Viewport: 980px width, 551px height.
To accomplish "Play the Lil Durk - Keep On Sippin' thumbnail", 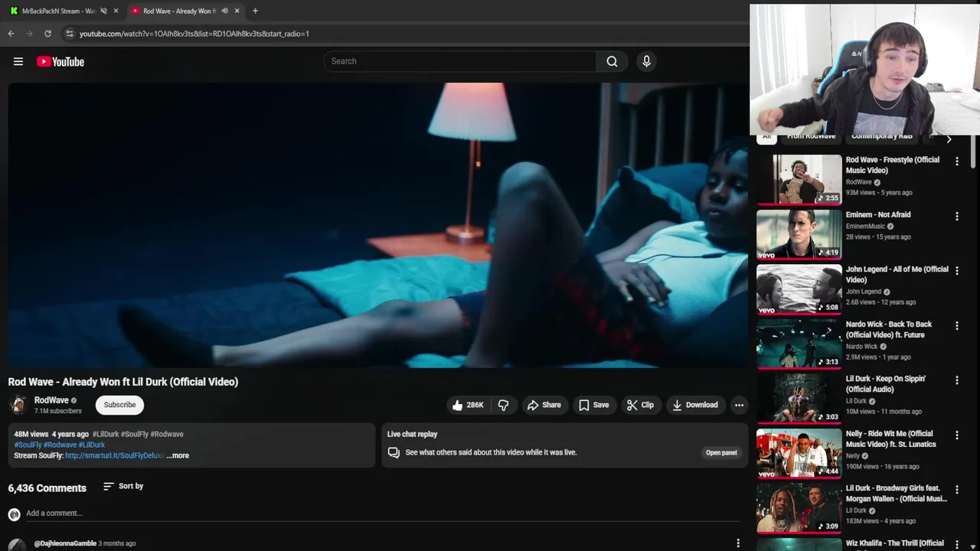I will click(799, 398).
